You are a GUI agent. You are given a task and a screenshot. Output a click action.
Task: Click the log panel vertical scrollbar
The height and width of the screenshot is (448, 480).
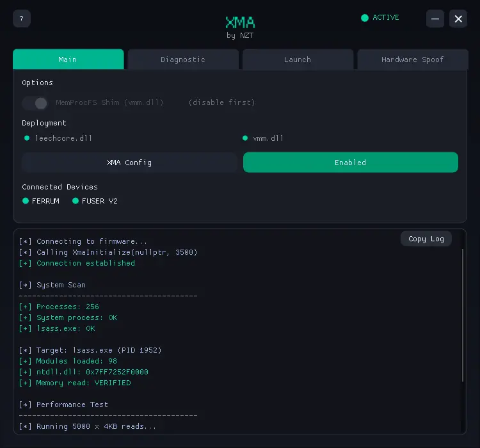[462, 316]
